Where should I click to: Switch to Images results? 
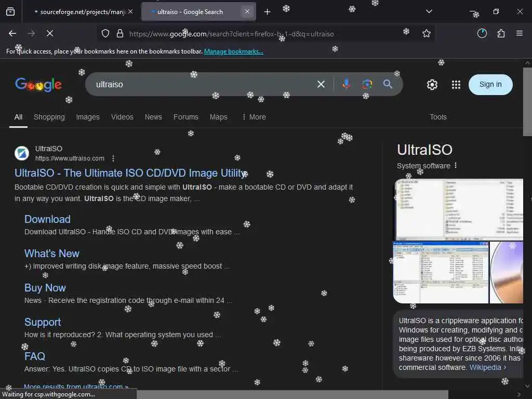(x=88, y=117)
